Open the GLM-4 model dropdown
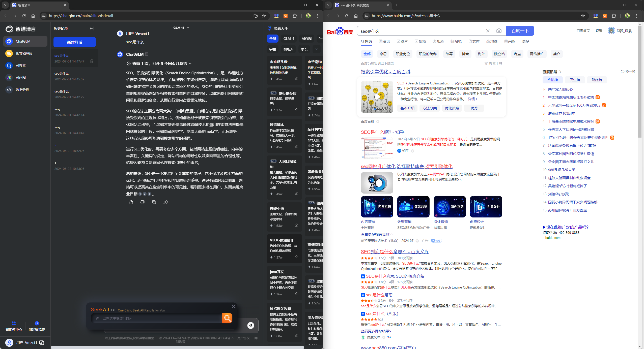Screen dimensions: 644x349 pos(181,28)
